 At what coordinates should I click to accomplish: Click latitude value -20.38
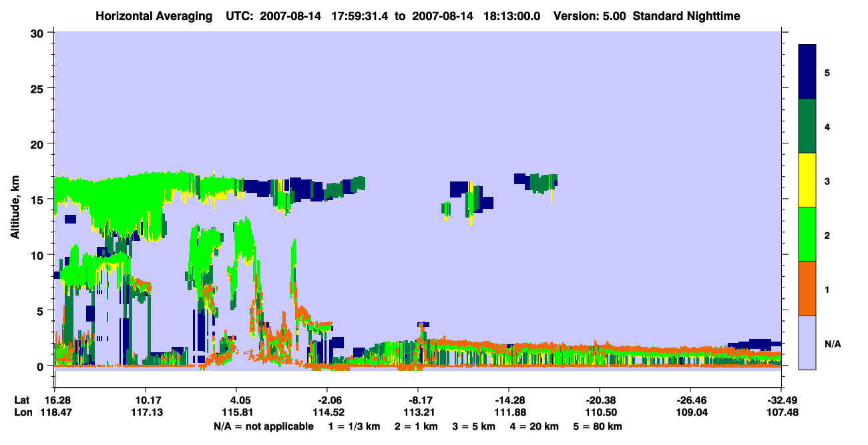600,400
